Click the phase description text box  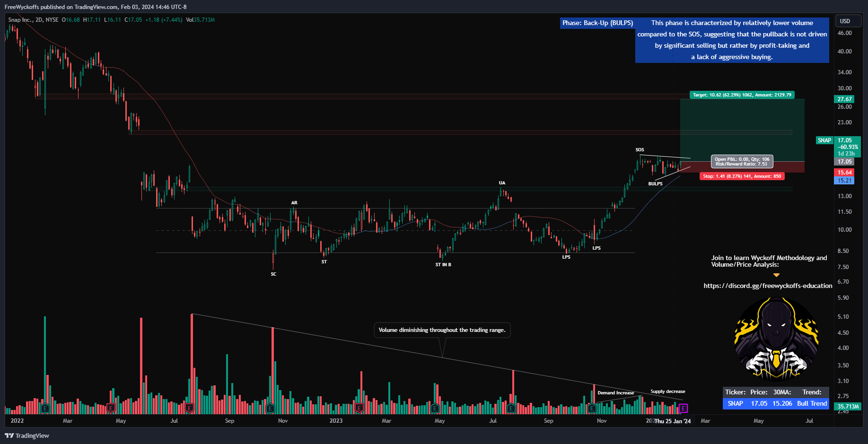pyautogui.click(x=732, y=40)
